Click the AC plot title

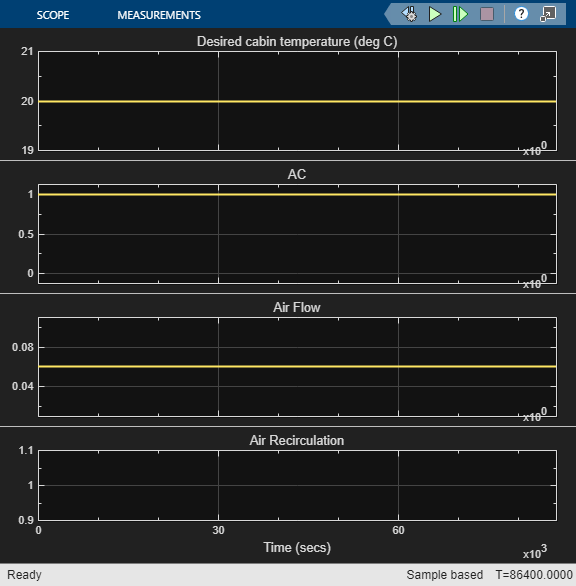[297, 174]
